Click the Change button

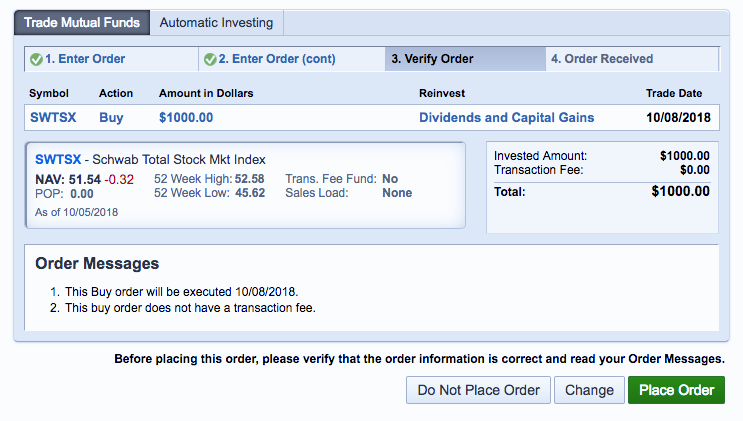pos(589,390)
